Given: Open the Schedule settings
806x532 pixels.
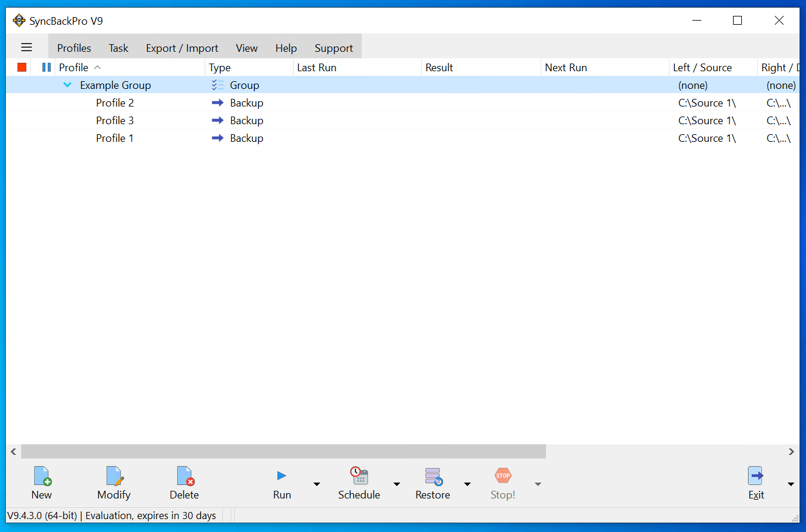Looking at the screenshot, I should click(x=359, y=483).
